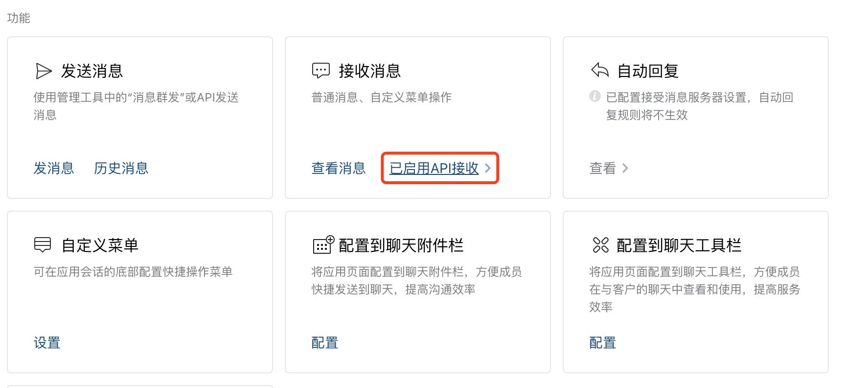Open 查看消息 in the 接收消息 card
The image size is (868, 388).
coord(338,169)
